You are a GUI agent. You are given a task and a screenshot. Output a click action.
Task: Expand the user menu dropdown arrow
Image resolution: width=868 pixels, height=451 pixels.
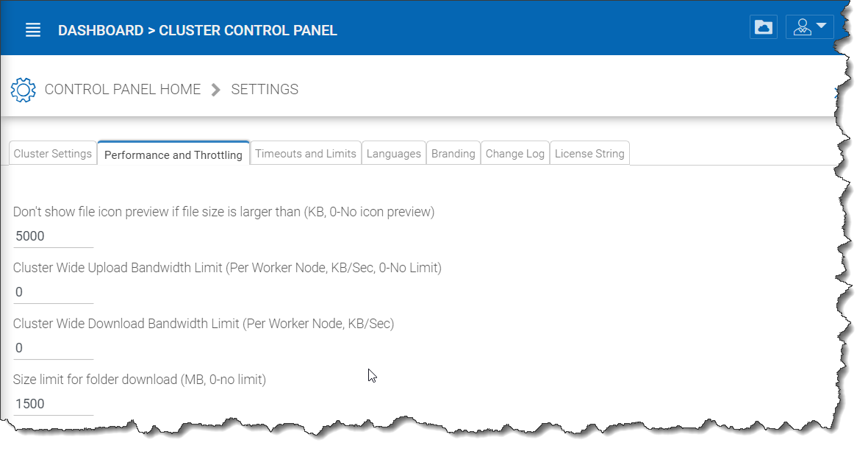822,26
